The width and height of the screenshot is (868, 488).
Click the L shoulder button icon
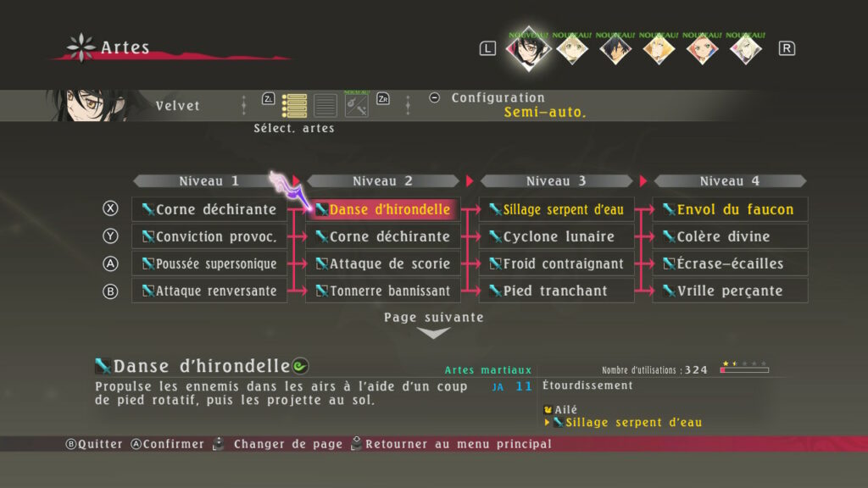(487, 48)
